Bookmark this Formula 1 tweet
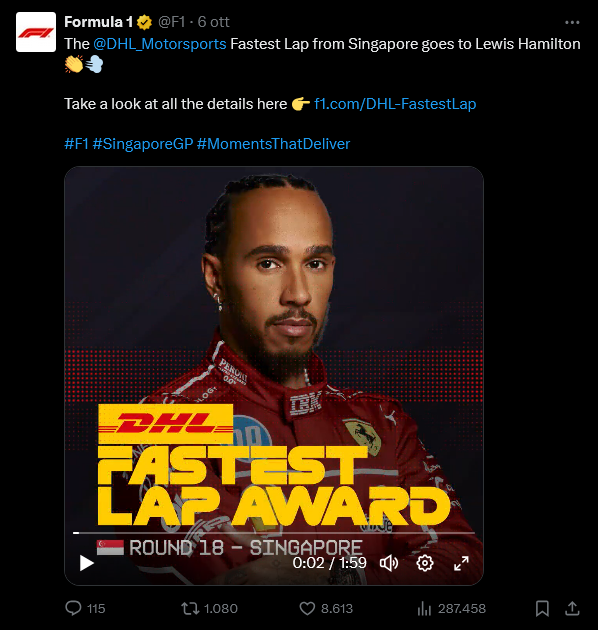598x630 pixels. pos(542,608)
